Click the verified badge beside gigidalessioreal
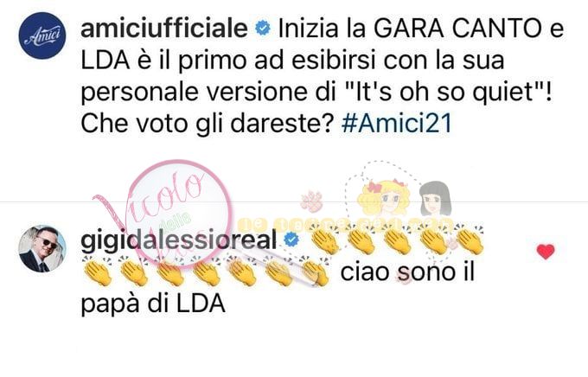The height and width of the screenshot is (377, 588). point(291,240)
